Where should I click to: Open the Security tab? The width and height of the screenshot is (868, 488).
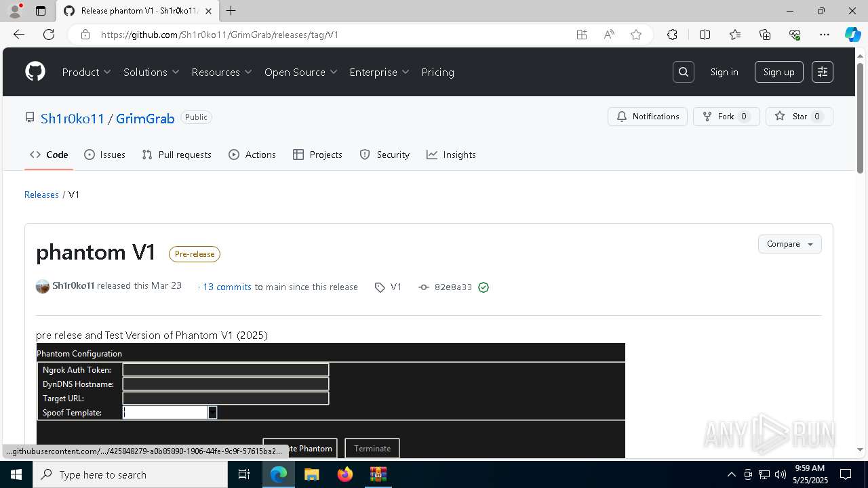(384, 155)
